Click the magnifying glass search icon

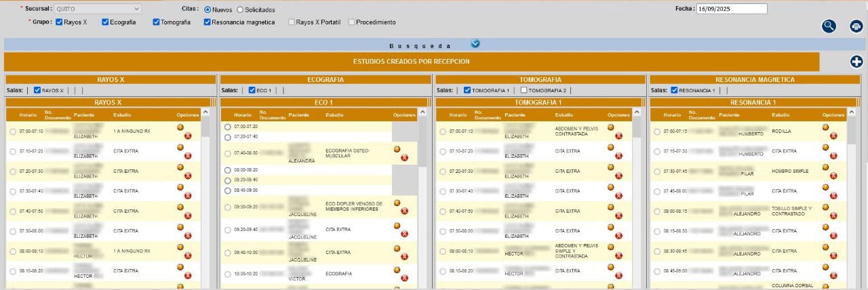[x=829, y=26]
